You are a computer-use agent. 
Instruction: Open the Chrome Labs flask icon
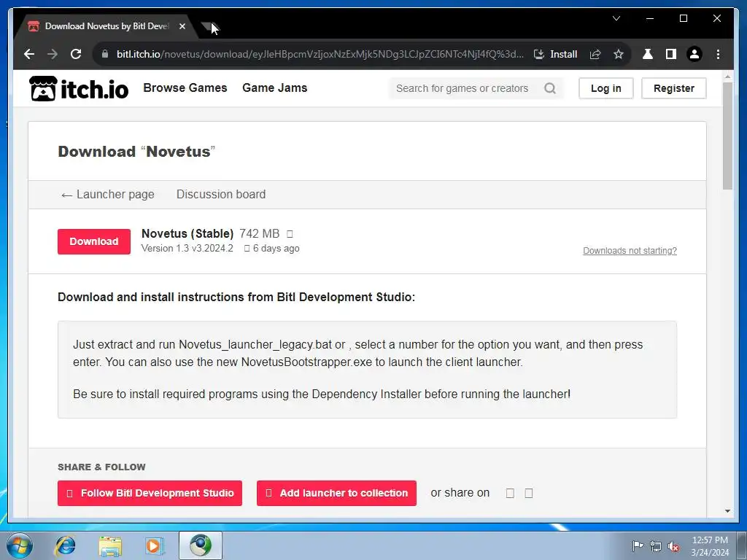pyautogui.click(x=648, y=54)
